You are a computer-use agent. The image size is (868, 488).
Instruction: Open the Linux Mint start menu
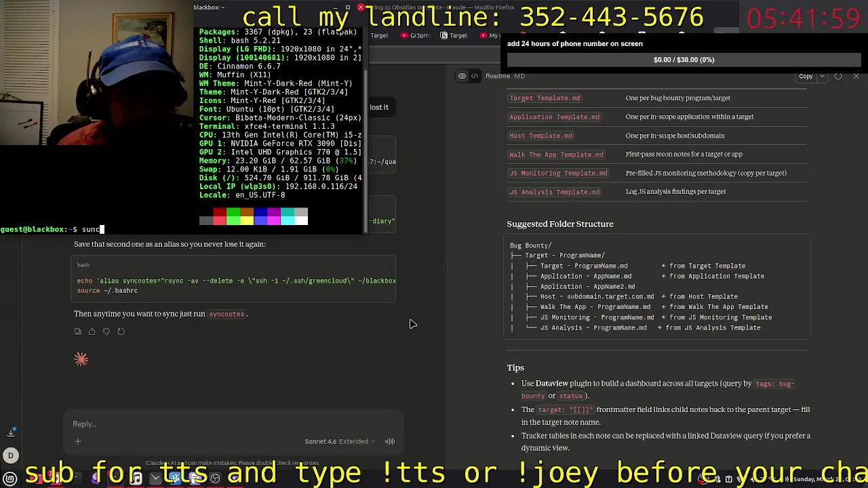10,479
